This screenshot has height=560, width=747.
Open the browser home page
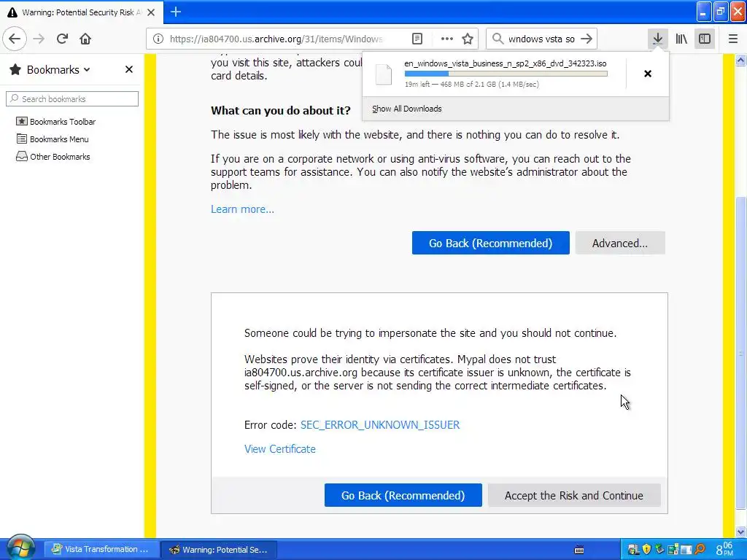[x=85, y=39]
